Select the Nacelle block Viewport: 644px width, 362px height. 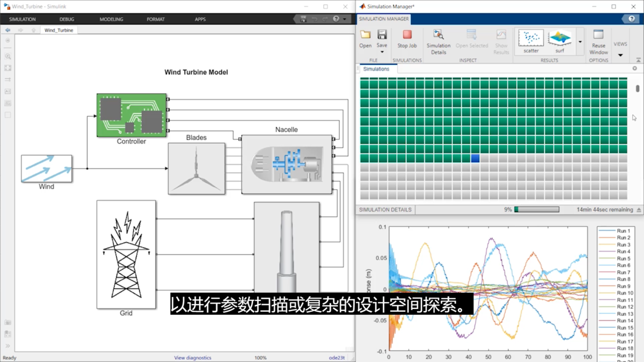click(287, 164)
